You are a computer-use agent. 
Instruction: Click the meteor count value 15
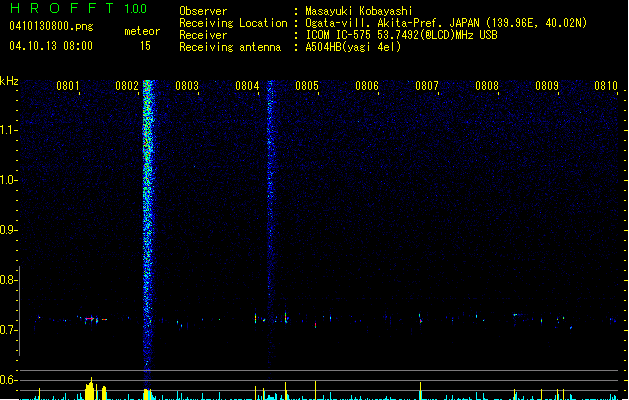(x=145, y=46)
